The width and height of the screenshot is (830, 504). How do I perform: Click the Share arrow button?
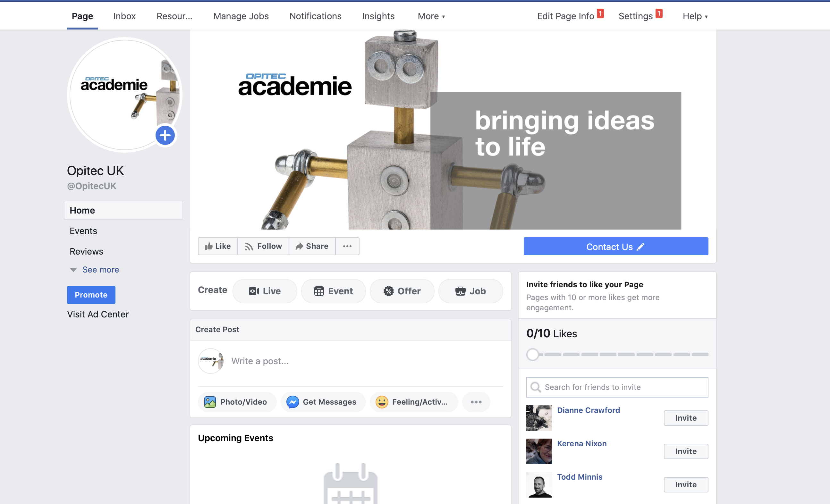click(312, 246)
